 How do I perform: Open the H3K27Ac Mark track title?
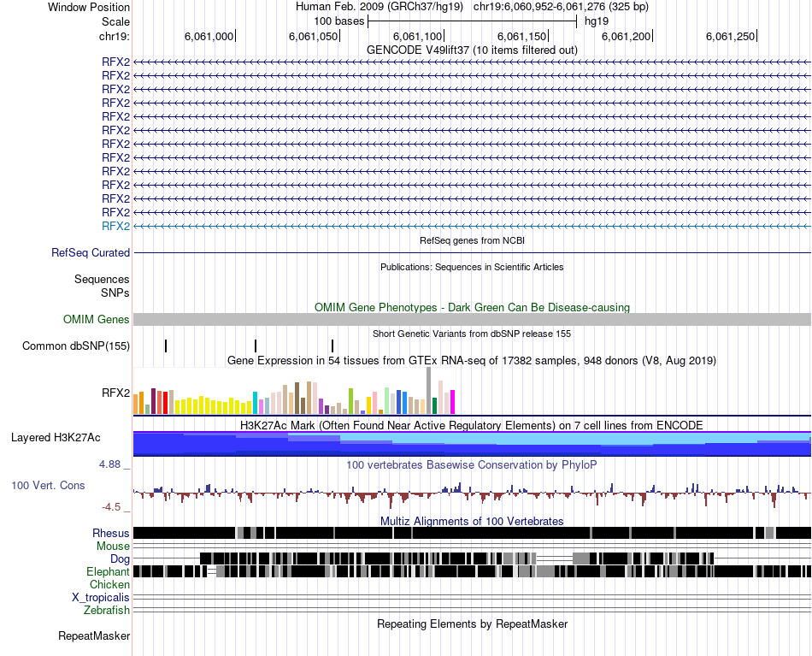(472, 425)
